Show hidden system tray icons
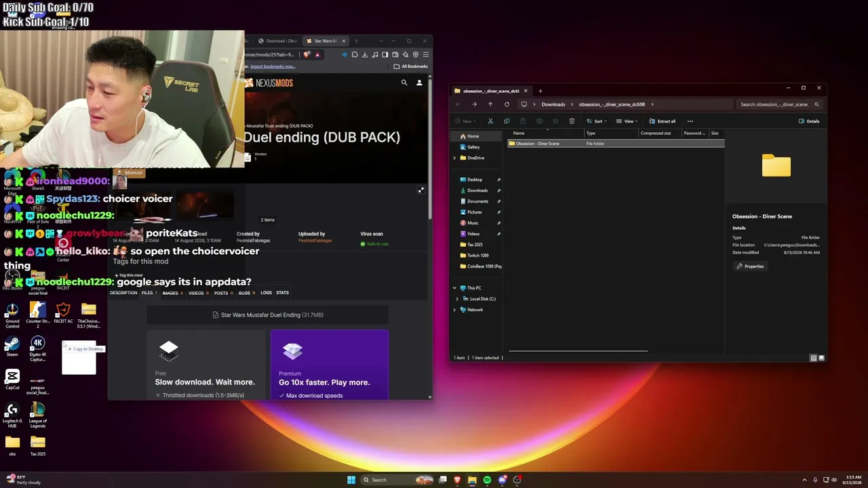The width and height of the screenshot is (868, 488). coord(804,480)
